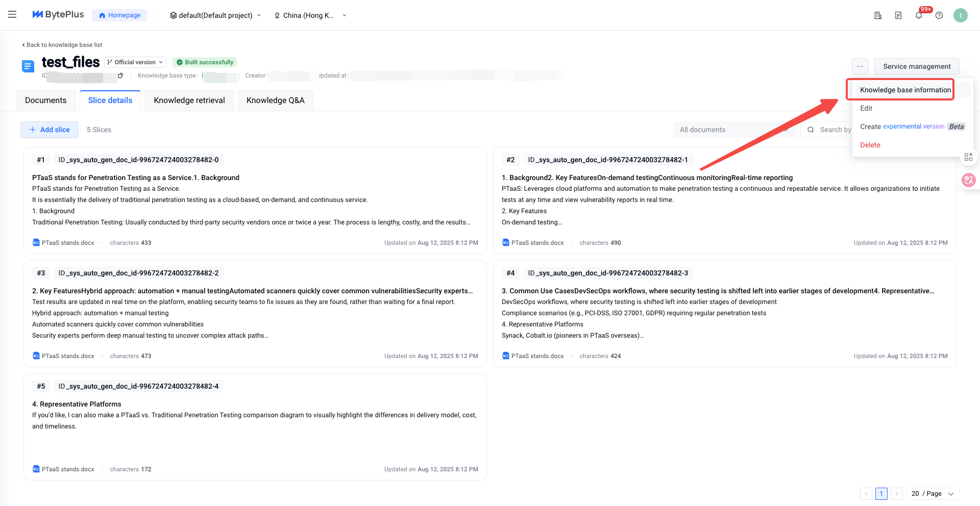The width and height of the screenshot is (980, 506).
Task: Open the hamburger navigation menu
Action: [12, 15]
